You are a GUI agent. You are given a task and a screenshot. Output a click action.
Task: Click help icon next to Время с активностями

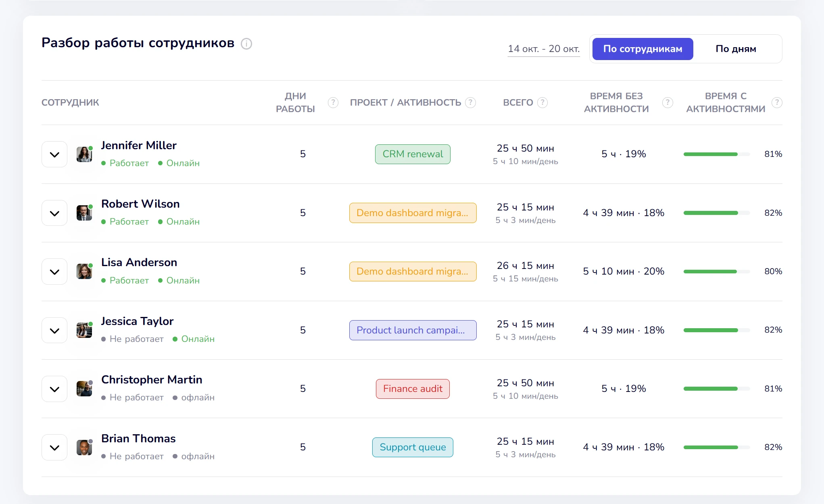(x=777, y=102)
